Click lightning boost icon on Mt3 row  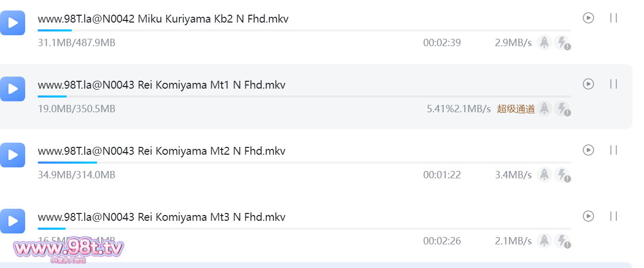(x=562, y=241)
